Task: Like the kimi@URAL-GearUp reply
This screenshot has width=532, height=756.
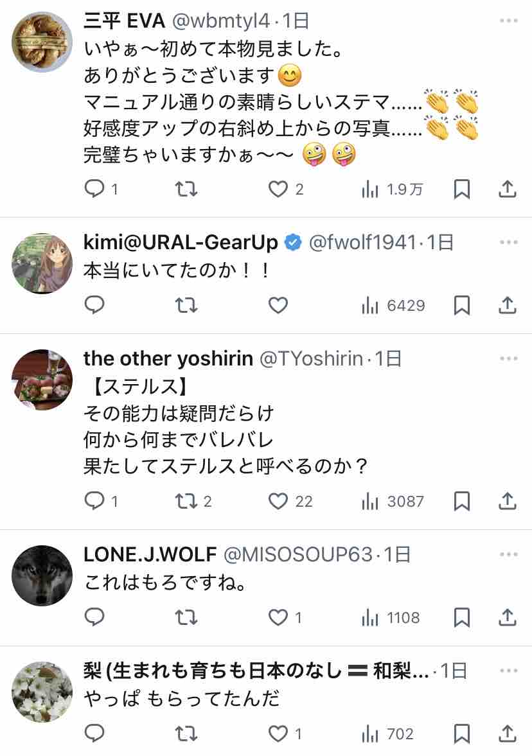Action: pyautogui.click(x=278, y=306)
